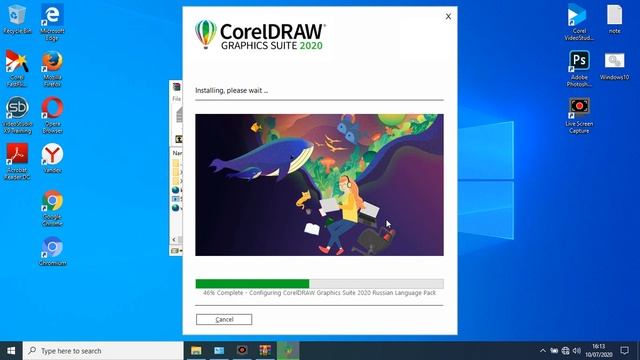Launch Opera Browser desktop shortcut

[x=52, y=115]
